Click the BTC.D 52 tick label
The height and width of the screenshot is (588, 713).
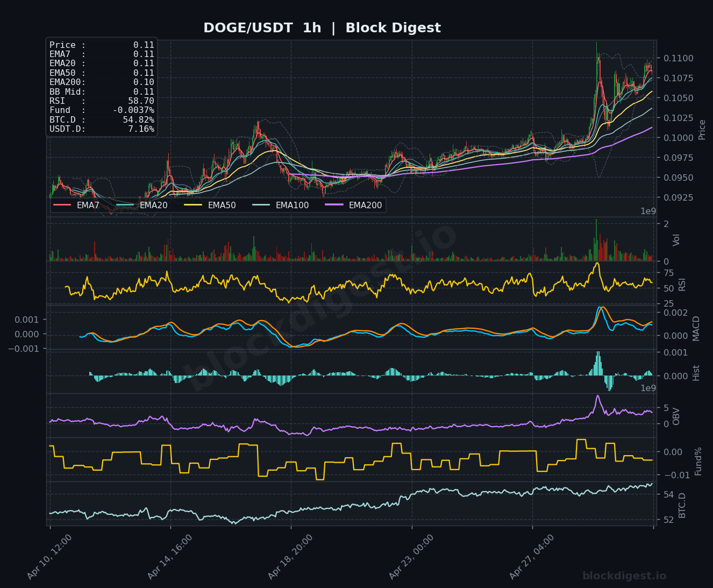(669, 520)
